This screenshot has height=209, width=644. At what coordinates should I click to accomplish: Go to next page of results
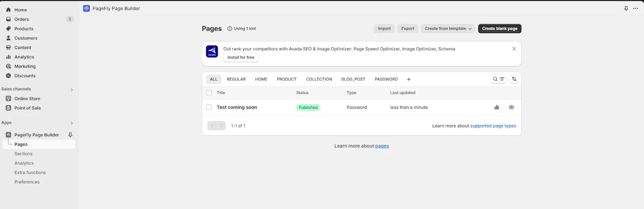221,126
